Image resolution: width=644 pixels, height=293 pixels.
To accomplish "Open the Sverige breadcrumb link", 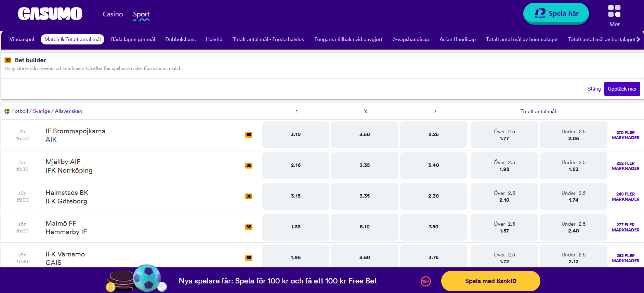I will (41, 111).
